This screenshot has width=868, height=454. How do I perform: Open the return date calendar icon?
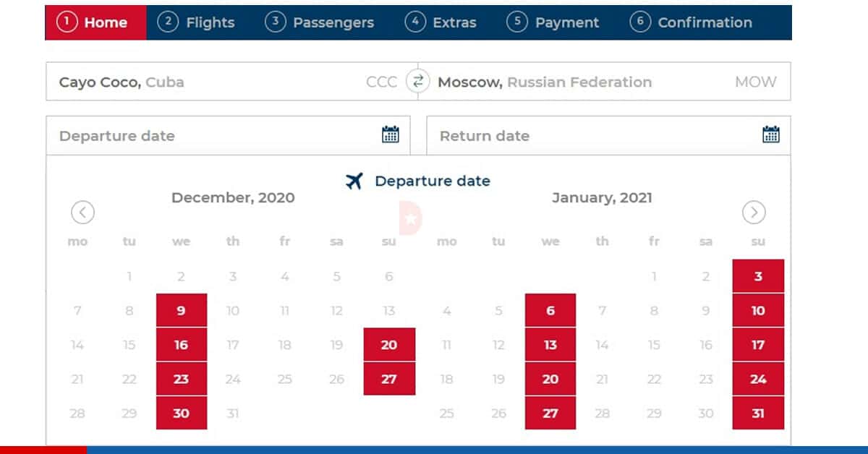(x=771, y=134)
